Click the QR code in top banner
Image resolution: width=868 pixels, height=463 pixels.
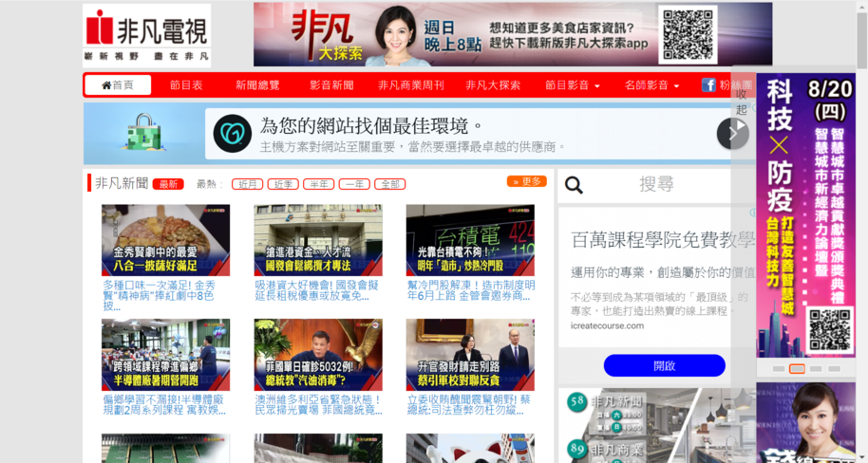pyautogui.click(x=688, y=34)
